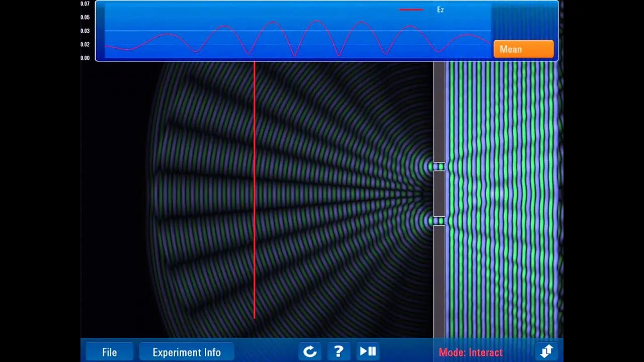
Task: Select the middle barrier segment between slits
Action: tap(439, 194)
